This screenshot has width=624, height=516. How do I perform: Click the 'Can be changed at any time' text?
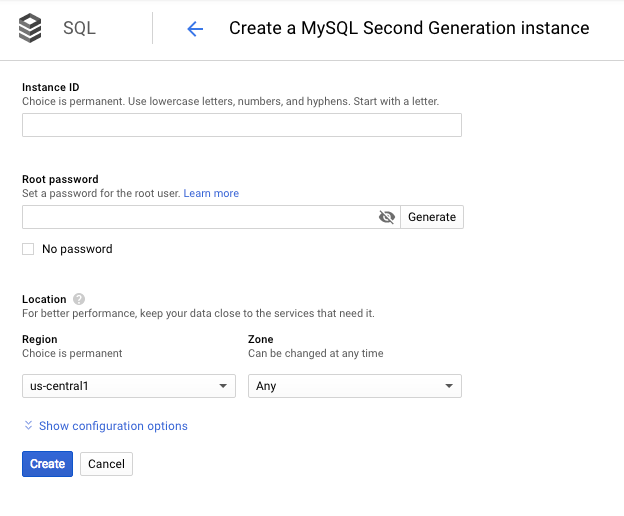[x=316, y=353]
